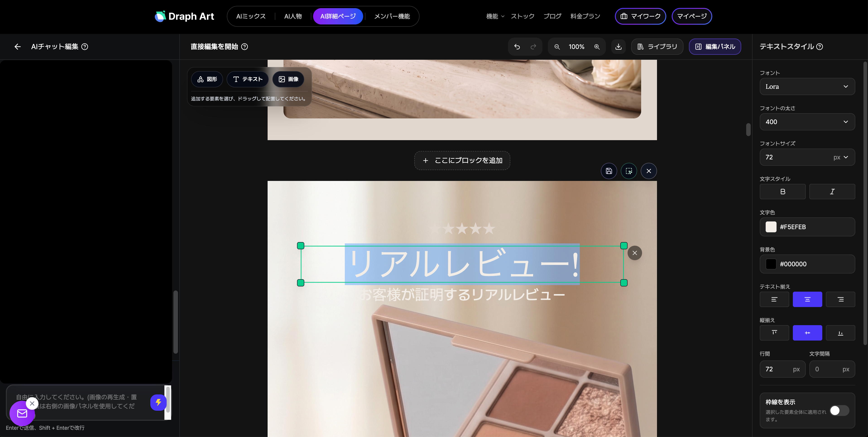Open the メンバー機能 tab
Image resolution: width=868 pixels, height=437 pixels.
click(x=392, y=16)
